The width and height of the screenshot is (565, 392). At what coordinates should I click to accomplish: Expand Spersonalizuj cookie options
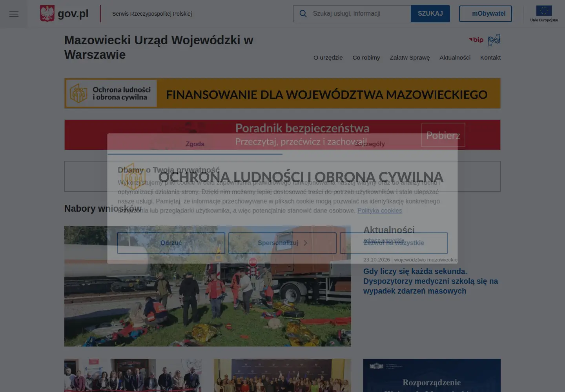[282, 243]
